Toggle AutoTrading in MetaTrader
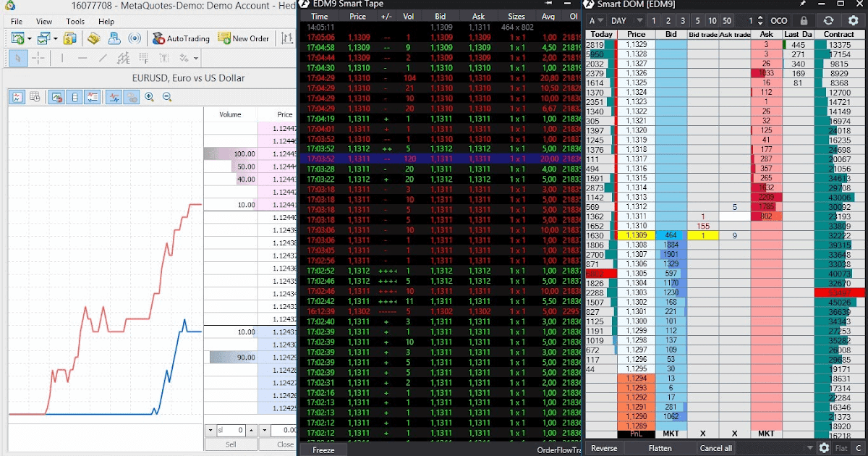This screenshot has height=456, width=868. 182,38
